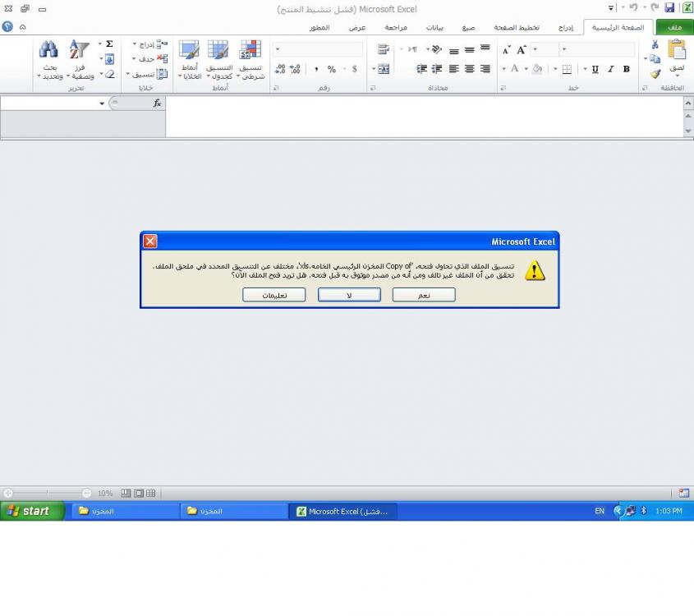
Task: Click the Font Color A swatch
Action: pos(514,69)
